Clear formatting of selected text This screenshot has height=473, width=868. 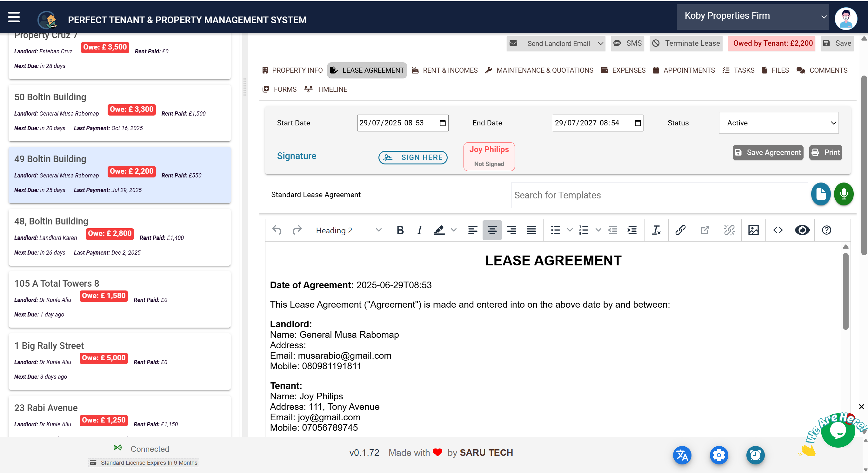(x=656, y=230)
